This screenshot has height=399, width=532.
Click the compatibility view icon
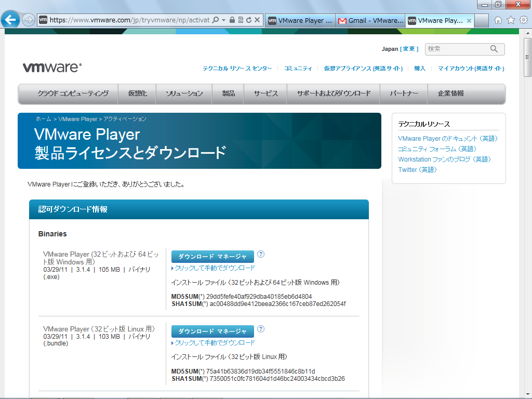tap(241, 20)
